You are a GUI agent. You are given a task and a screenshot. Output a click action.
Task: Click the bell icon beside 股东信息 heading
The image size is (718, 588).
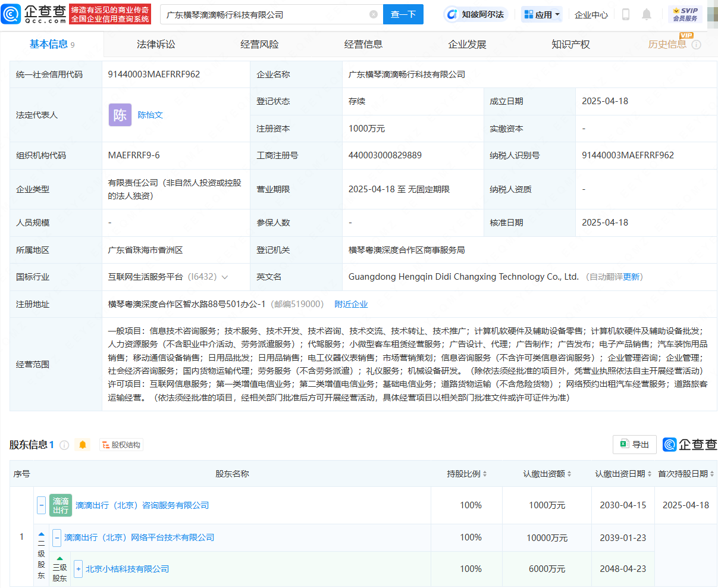point(82,444)
